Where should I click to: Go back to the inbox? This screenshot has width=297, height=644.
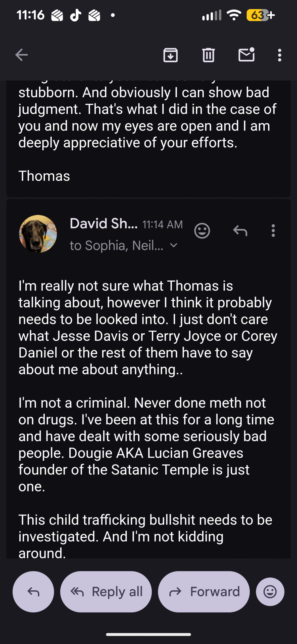21,55
